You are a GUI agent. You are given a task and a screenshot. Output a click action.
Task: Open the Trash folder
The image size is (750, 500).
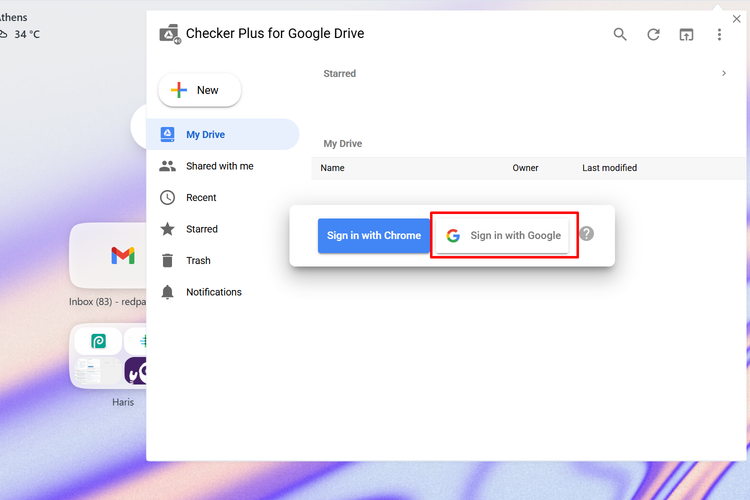(223, 261)
